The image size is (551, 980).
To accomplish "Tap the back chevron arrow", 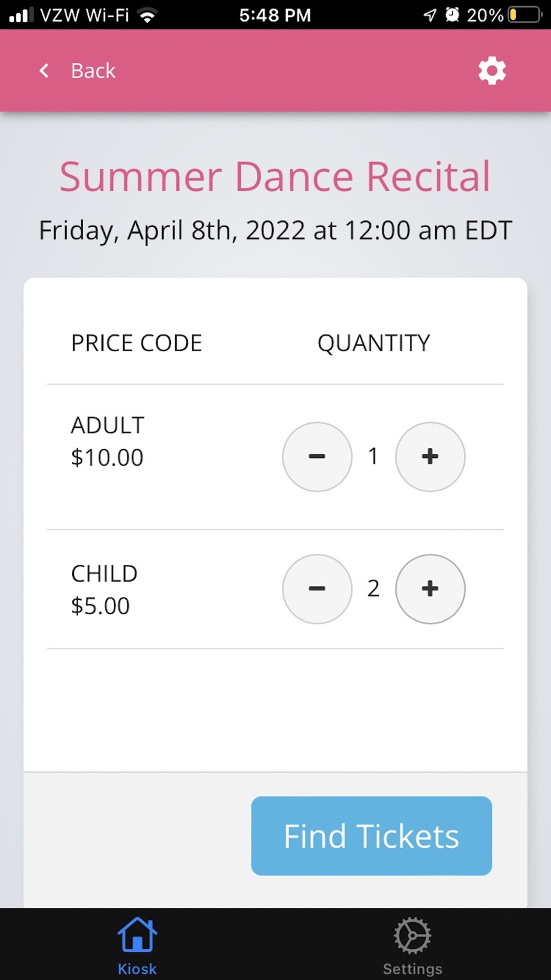I will [45, 71].
